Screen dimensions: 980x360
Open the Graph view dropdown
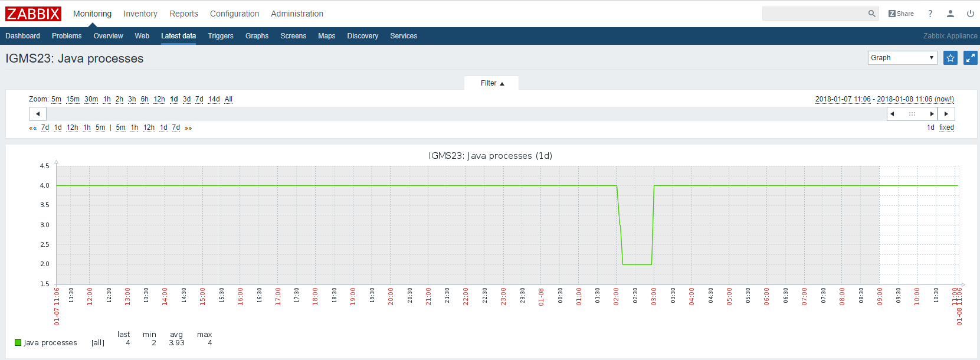pyautogui.click(x=902, y=58)
